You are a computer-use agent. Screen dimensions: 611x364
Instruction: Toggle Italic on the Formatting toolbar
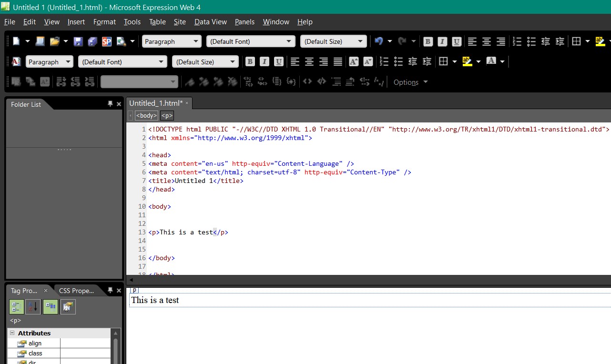[x=265, y=61]
